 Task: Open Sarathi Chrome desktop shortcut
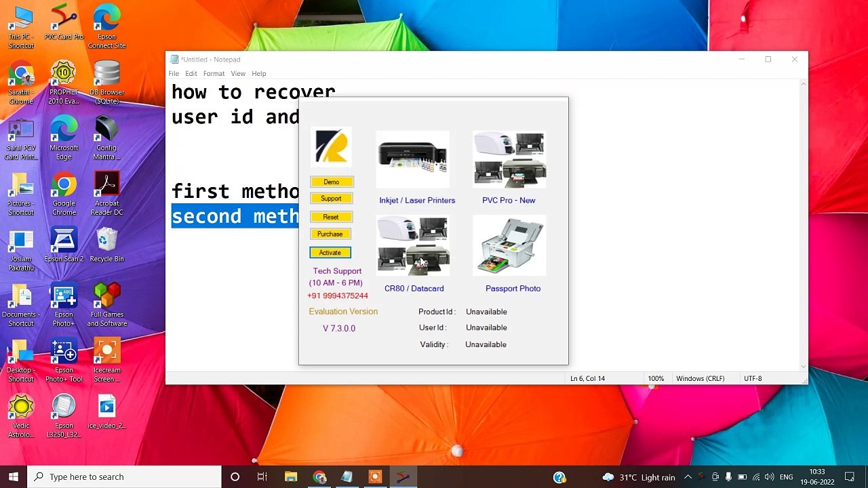pyautogui.click(x=21, y=83)
